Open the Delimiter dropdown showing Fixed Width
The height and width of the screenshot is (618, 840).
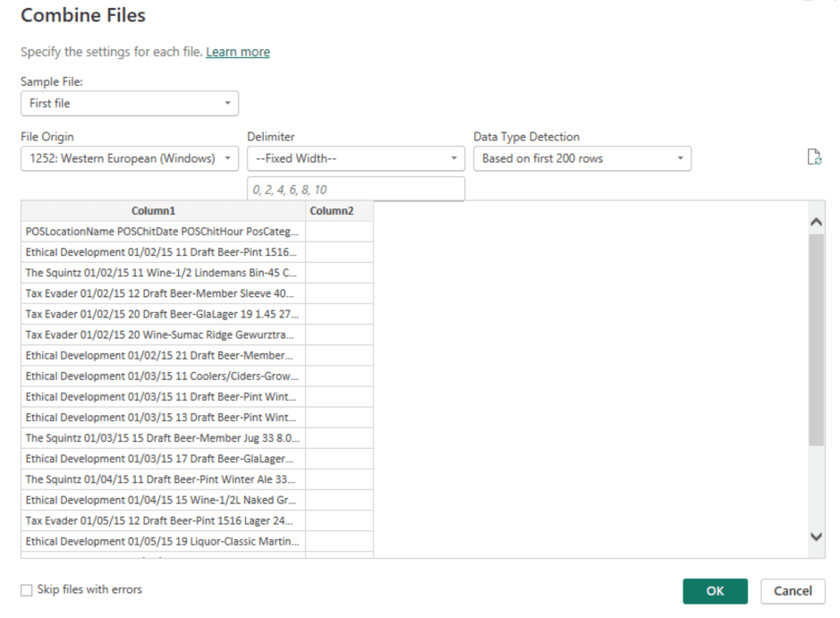tap(355, 159)
